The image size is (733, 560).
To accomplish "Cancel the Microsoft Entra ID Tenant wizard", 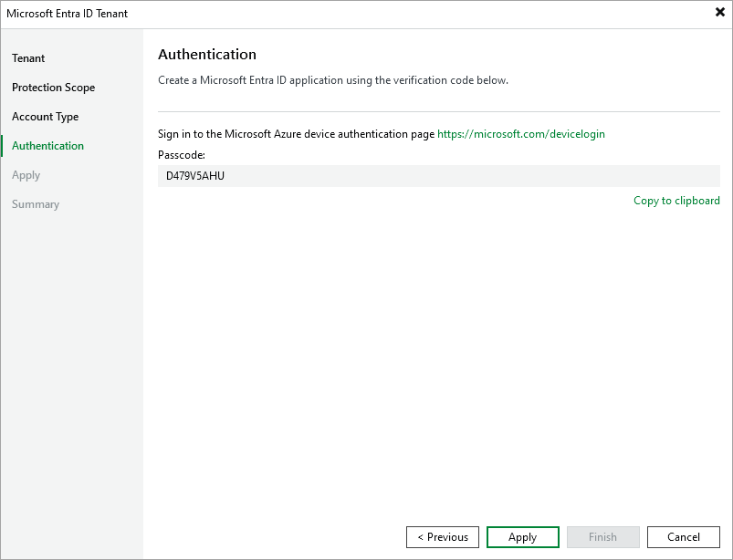I will pos(683,536).
